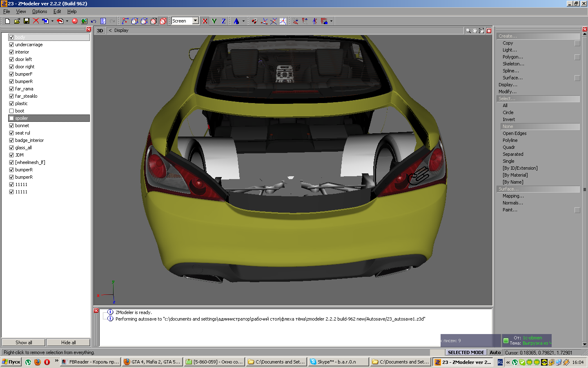Open the Screen axis dropdown
The width and height of the screenshot is (588, 368).
[x=196, y=21]
